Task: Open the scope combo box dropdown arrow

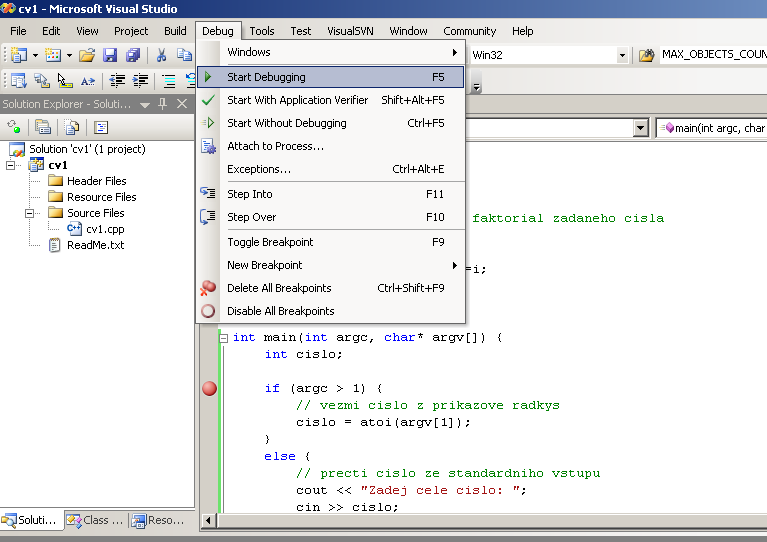Action: pos(640,128)
